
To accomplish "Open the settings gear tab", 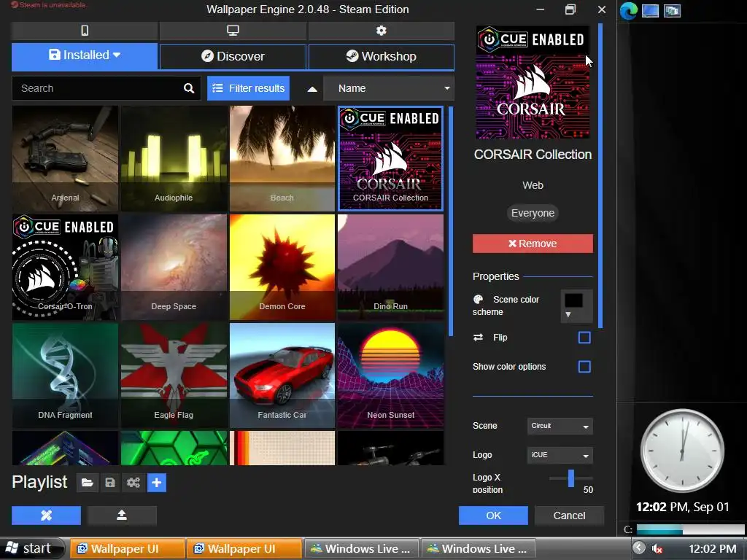I will pos(381,31).
